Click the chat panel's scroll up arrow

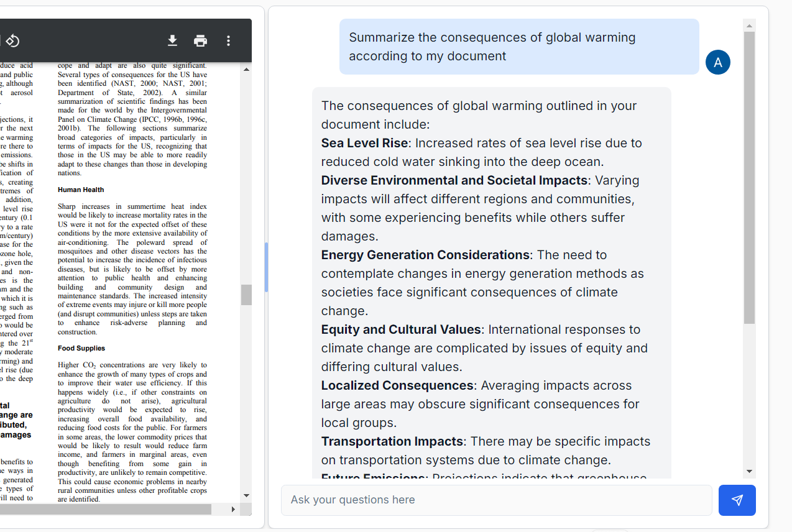[749, 25]
